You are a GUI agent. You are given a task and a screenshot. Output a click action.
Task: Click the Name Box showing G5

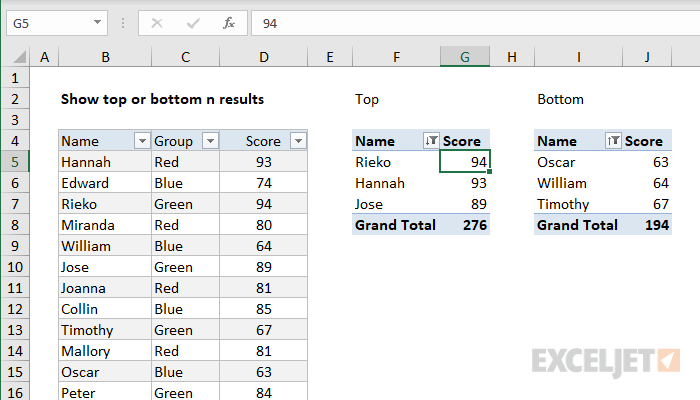tap(48, 22)
